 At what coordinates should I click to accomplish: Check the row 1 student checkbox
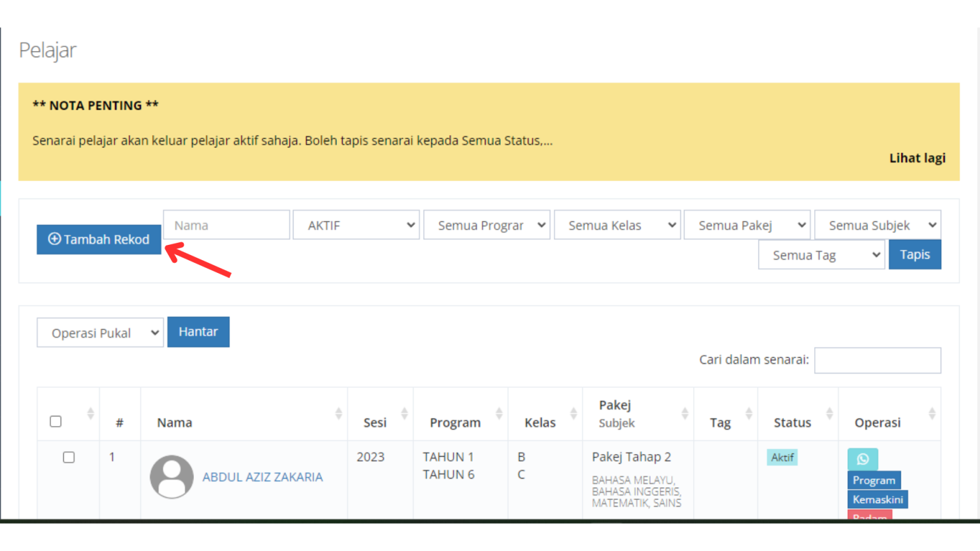pos(69,457)
